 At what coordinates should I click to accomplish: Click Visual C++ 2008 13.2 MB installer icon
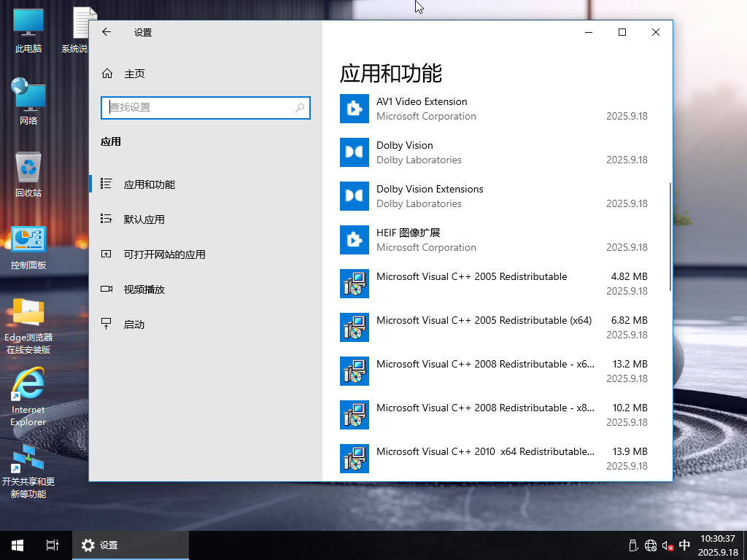355,371
